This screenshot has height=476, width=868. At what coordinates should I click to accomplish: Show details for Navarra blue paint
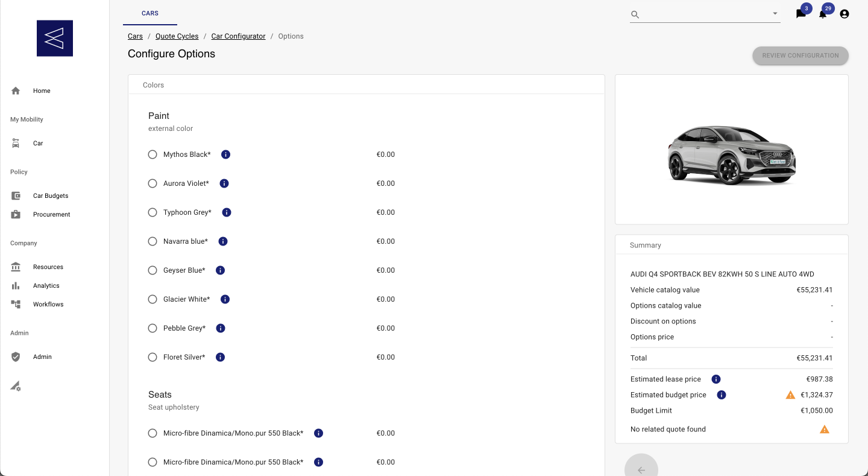pos(222,241)
